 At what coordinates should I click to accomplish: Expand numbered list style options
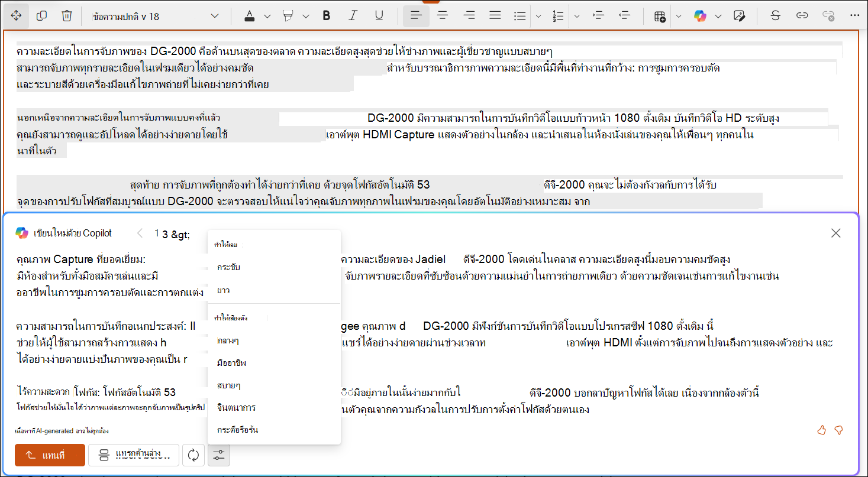click(x=577, y=16)
